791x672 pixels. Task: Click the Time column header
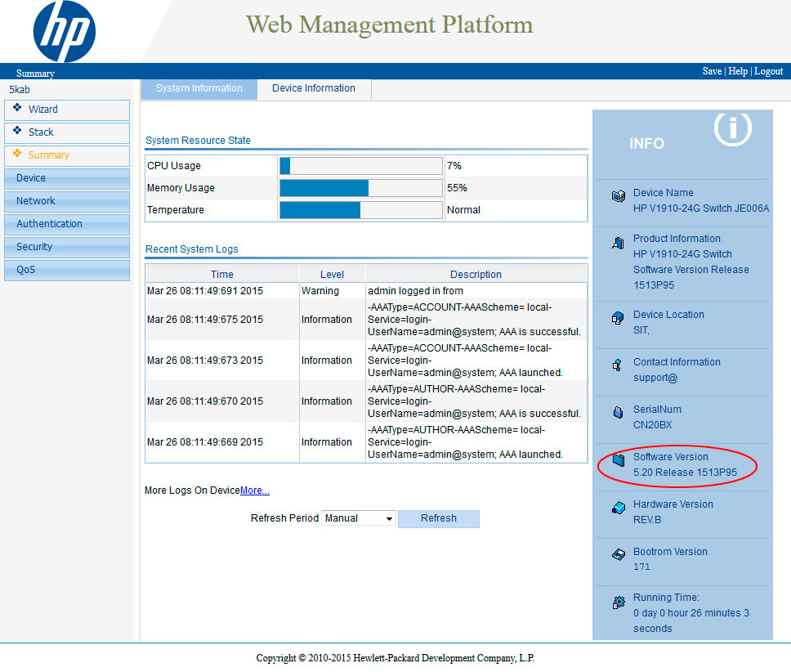pyautogui.click(x=222, y=275)
